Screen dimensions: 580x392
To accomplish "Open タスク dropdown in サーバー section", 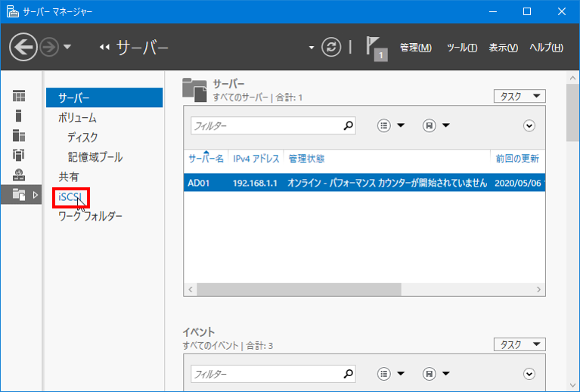I will click(x=520, y=96).
